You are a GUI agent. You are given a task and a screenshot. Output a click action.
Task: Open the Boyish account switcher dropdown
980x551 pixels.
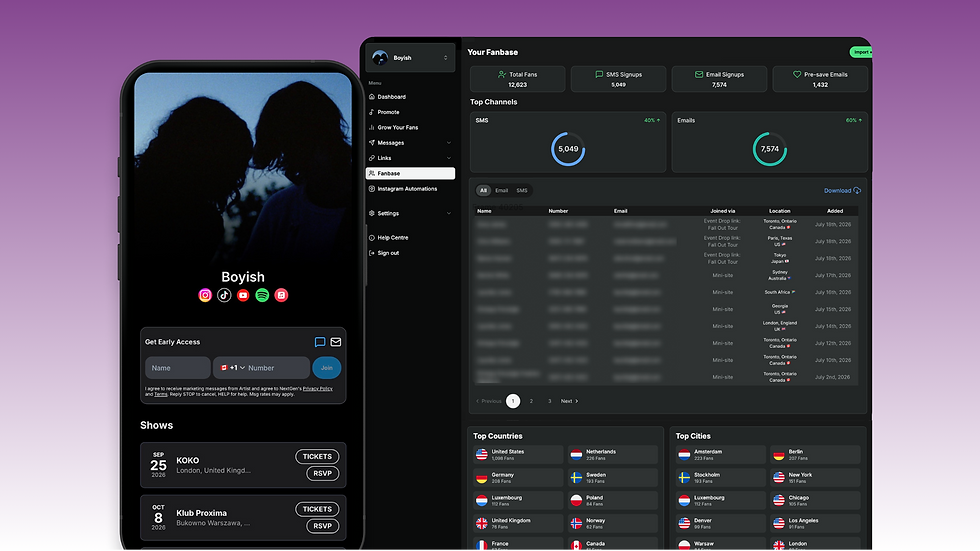coord(410,58)
